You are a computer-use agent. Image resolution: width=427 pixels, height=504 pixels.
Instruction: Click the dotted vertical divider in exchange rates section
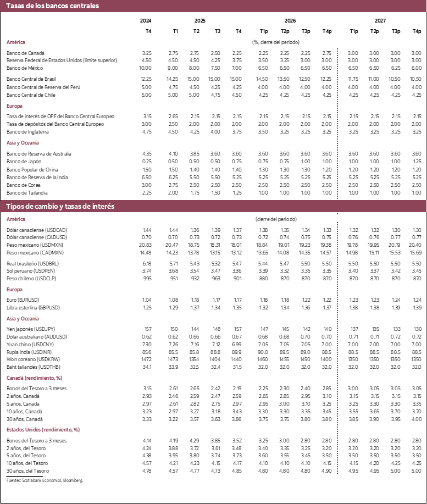point(337,346)
